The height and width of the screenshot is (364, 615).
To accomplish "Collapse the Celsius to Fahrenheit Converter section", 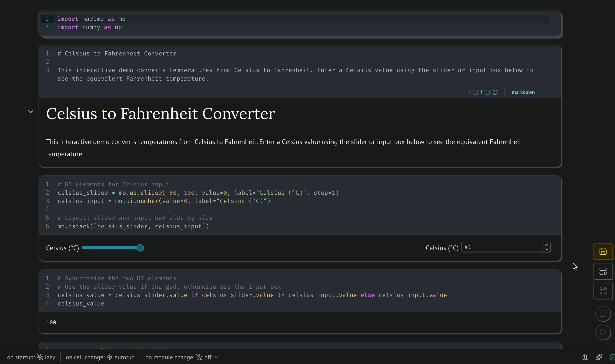I will 30,112.
